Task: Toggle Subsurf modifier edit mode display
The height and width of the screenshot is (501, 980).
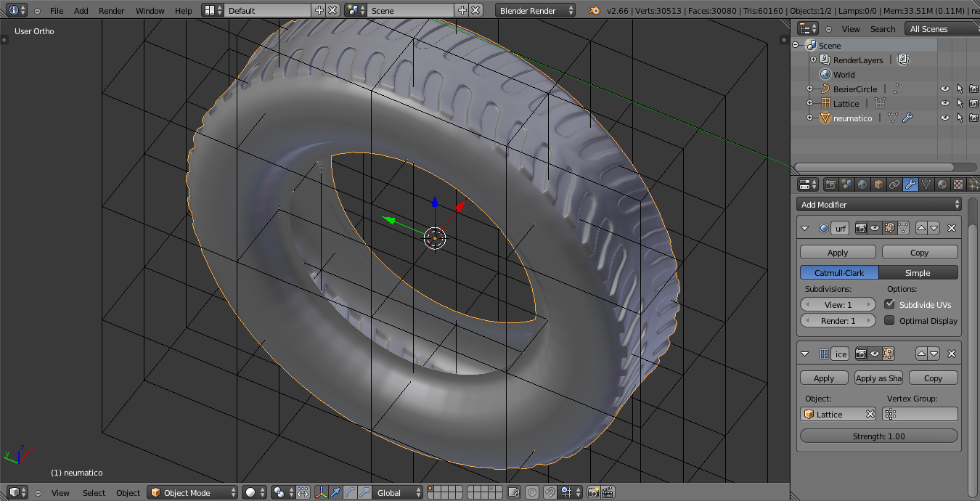Action: point(889,228)
